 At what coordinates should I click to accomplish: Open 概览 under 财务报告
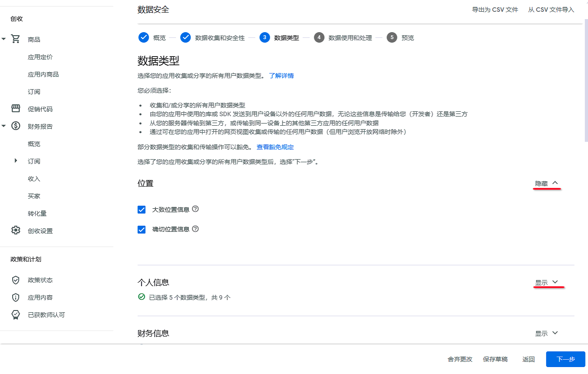coord(34,144)
